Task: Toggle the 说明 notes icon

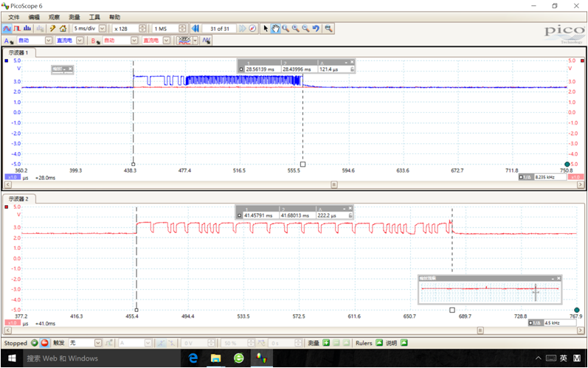Action: [x=404, y=343]
